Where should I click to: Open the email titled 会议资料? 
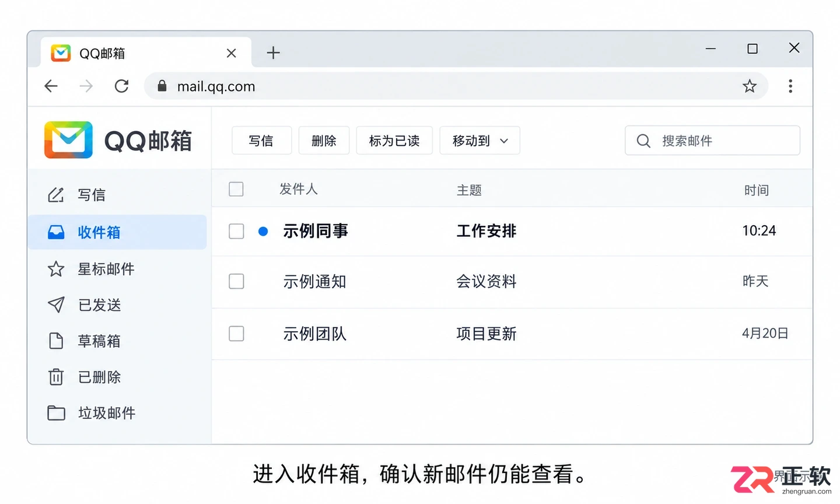[x=487, y=281]
